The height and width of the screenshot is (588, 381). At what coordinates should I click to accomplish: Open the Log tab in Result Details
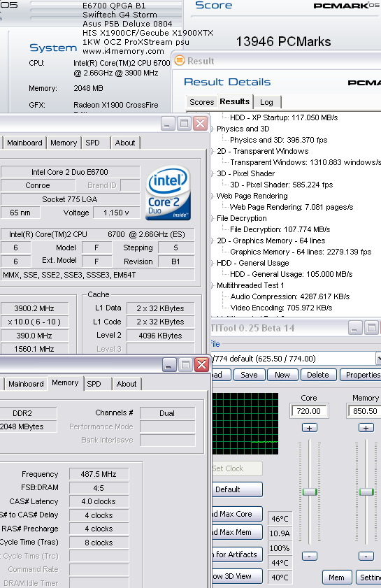[x=266, y=102]
